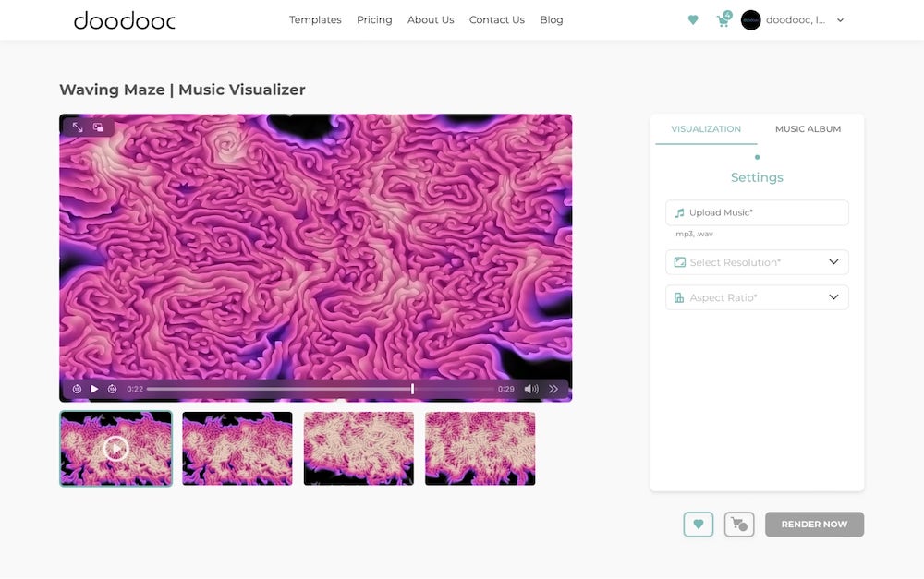This screenshot has height=579, width=924.
Task: Enable picture-in-picture on the video
Action: tap(99, 127)
